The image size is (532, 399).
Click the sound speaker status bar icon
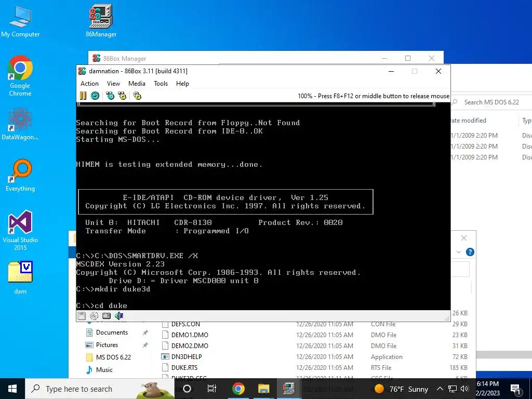pyautogui.click(x=119, y=316)
